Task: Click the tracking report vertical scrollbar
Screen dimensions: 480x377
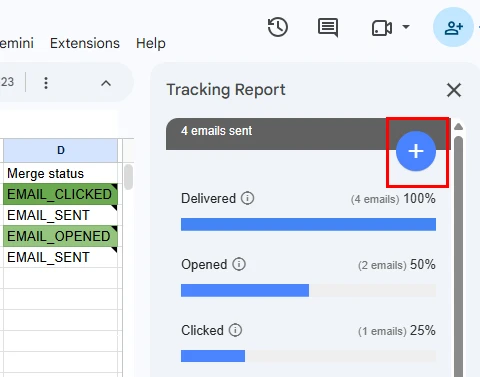Action: pos(458,257)
